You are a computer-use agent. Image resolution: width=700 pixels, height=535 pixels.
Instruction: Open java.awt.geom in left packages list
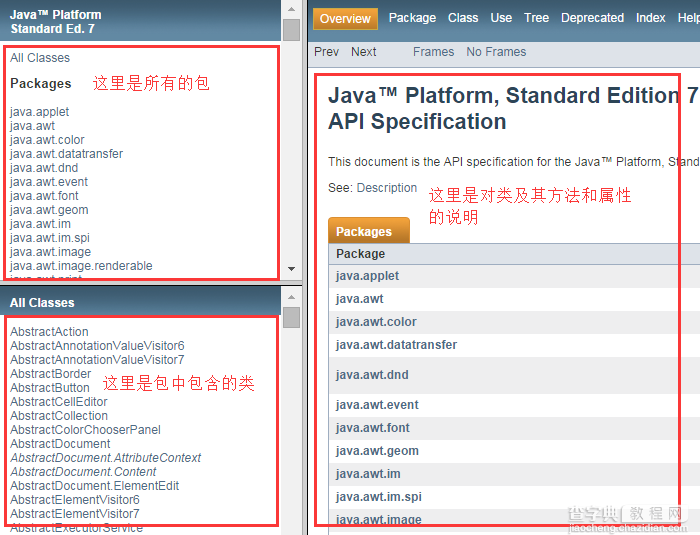pyautogui.click(x=49, y=210)
